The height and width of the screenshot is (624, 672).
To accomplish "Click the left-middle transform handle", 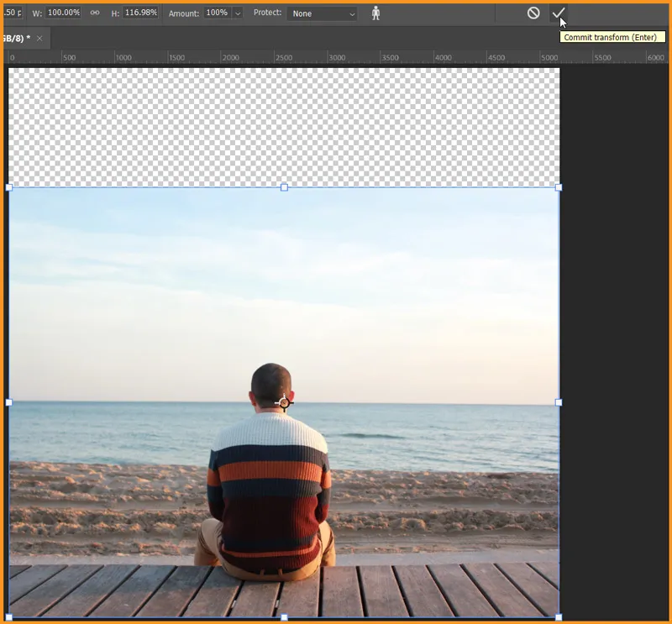I will coord(9,402).
